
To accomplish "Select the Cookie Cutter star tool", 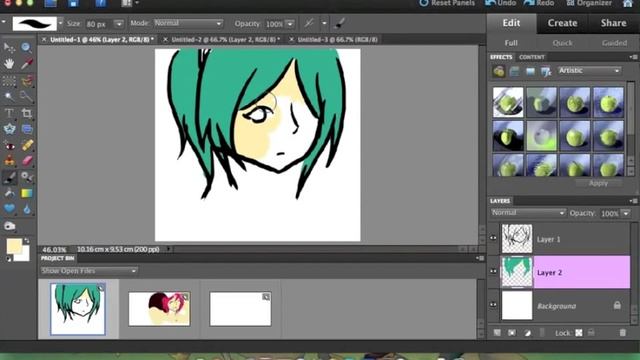I will pos(9,129).
